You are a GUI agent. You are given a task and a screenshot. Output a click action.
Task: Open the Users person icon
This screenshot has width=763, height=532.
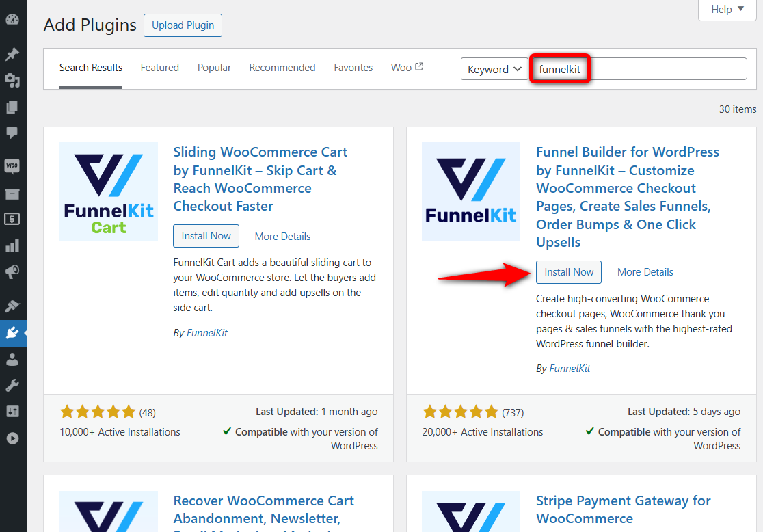click(x=12, y=359)
